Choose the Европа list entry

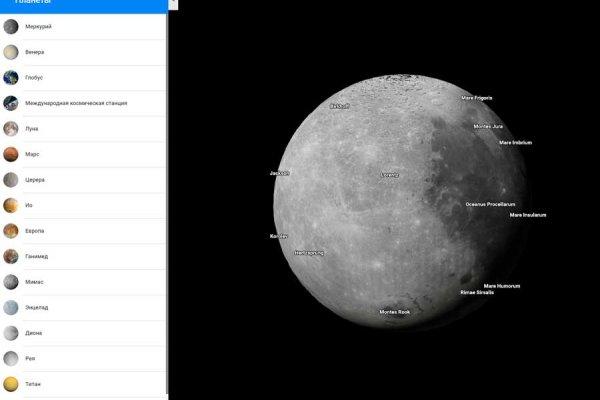(35, 231)
